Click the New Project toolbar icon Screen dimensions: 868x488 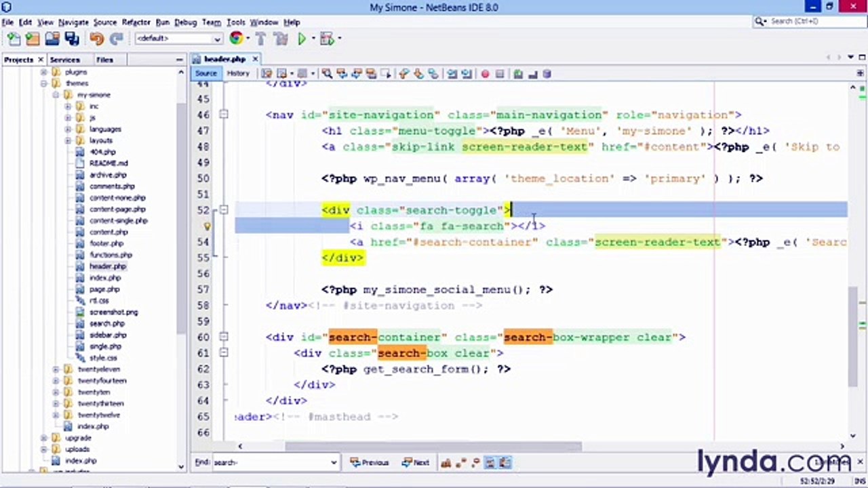pyautogui.click(x=32, y=39)
